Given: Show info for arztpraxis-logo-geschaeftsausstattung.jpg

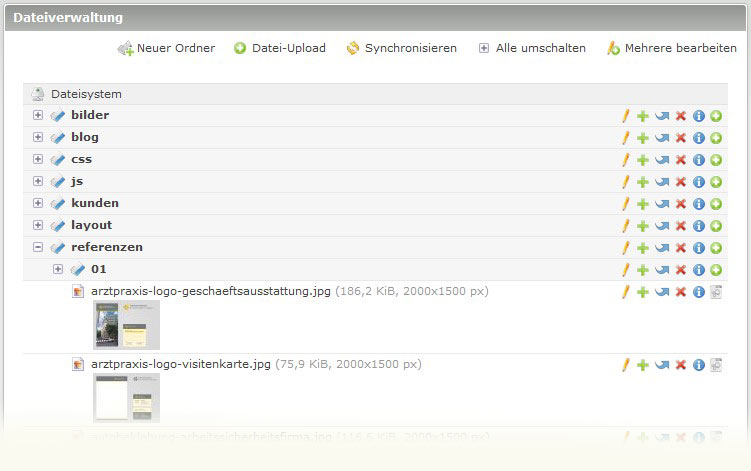Looking at the screenshot, I should point(699,292).
